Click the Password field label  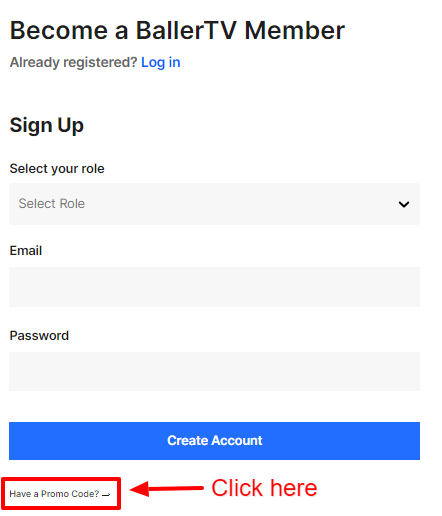pyautogui.click(x=39, y=336)
